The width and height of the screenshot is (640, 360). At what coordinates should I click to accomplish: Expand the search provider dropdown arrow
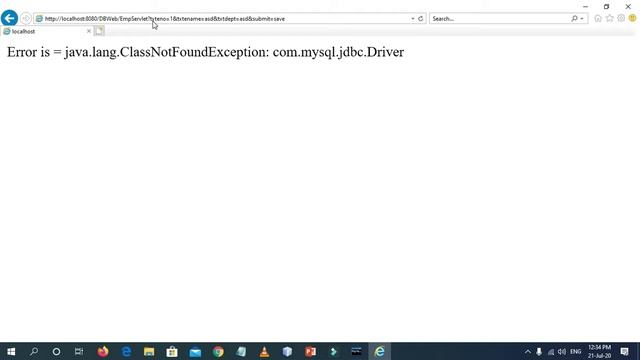(582, 19)
